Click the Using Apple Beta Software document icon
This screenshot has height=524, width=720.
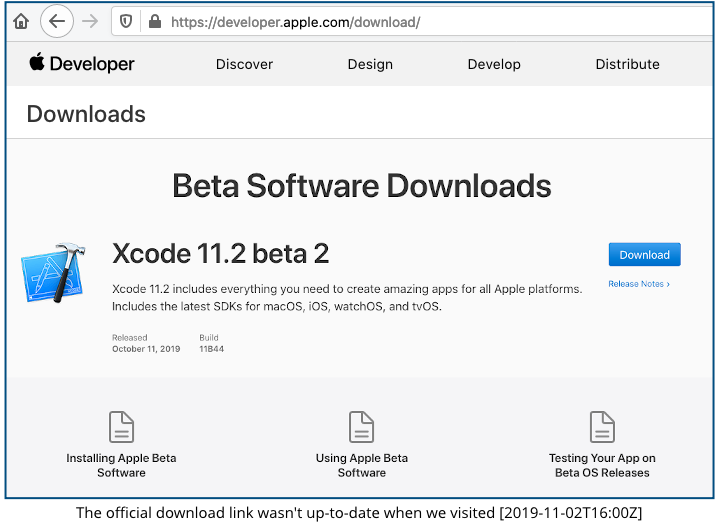(x=361, y=427)
